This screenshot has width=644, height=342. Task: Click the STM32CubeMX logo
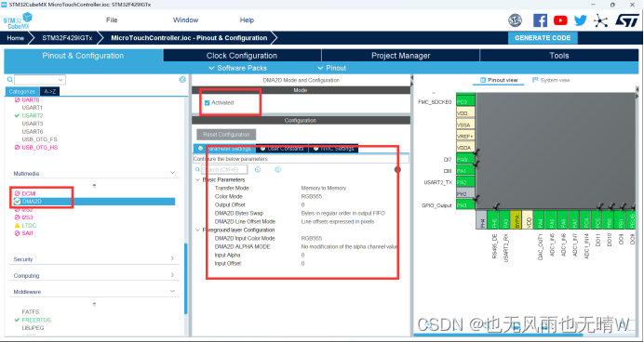18,20
